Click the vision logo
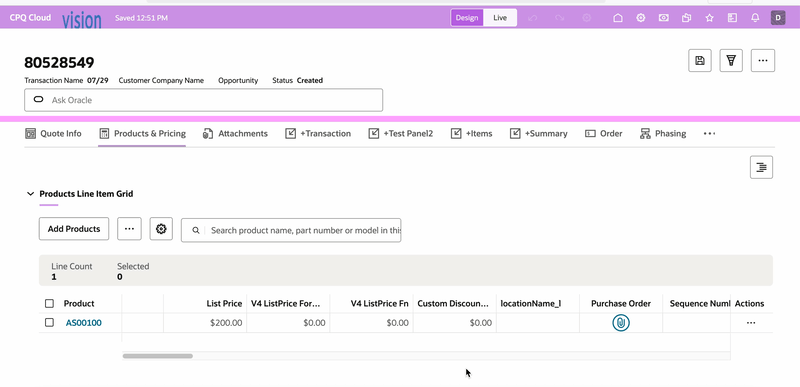Screen dimensions: 800x387 [82, 20]
